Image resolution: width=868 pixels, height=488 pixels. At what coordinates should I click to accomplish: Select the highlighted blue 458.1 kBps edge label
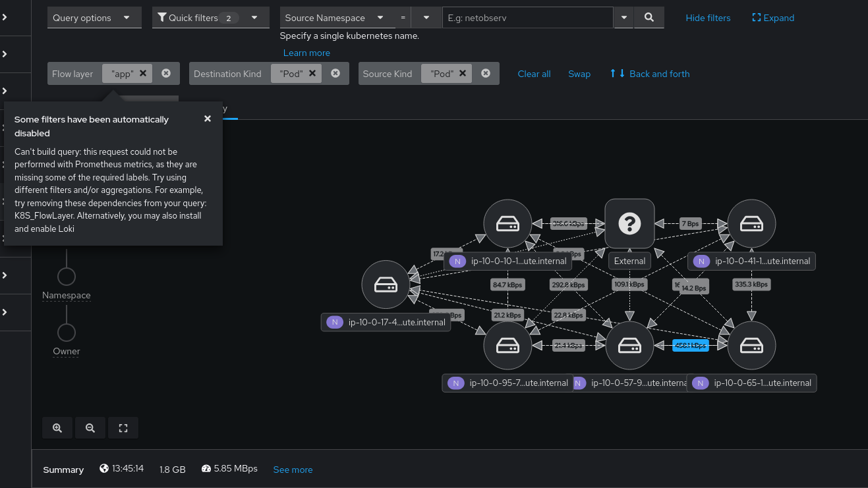691,345
